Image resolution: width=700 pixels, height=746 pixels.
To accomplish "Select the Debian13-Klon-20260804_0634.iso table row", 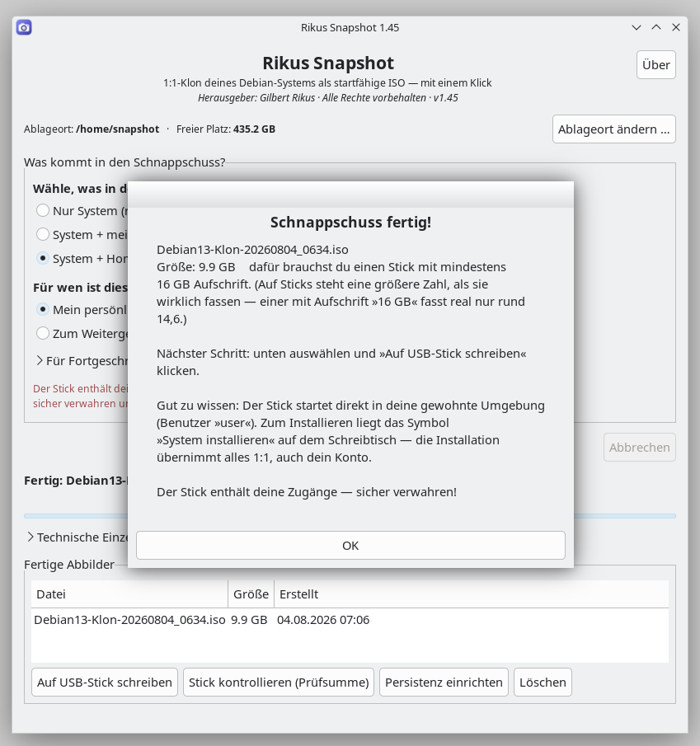I will coord(350,620).
